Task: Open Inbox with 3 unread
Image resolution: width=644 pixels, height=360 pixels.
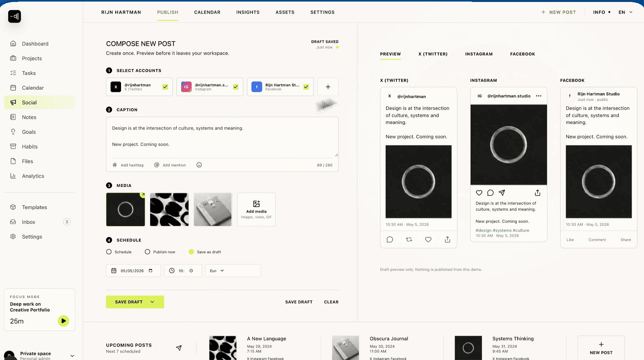Action: [40, 222]
